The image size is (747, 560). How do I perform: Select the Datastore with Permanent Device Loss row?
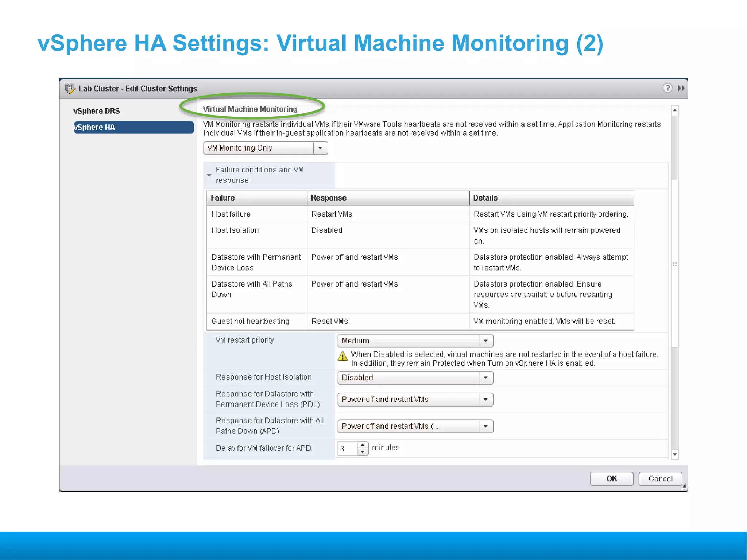click(x=420, y=262)
